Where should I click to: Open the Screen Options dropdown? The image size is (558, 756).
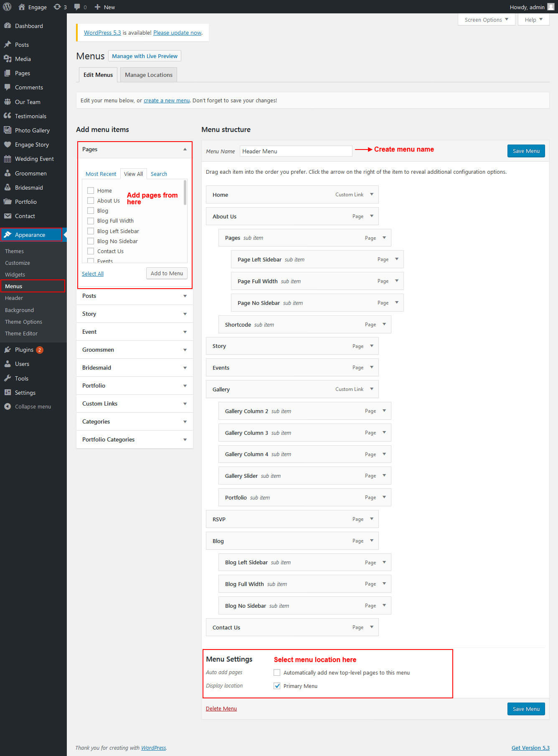(486, 20)
